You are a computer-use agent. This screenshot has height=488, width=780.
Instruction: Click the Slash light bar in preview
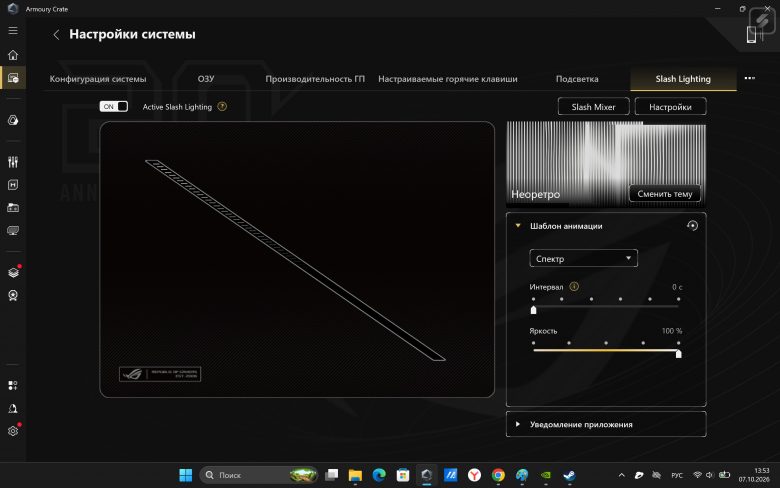295,260
